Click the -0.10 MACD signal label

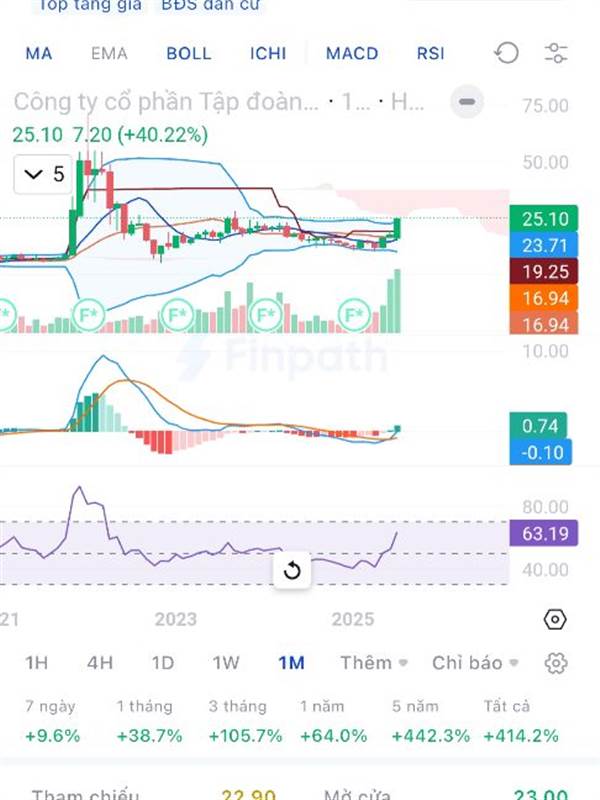click(x=541, y=452)
